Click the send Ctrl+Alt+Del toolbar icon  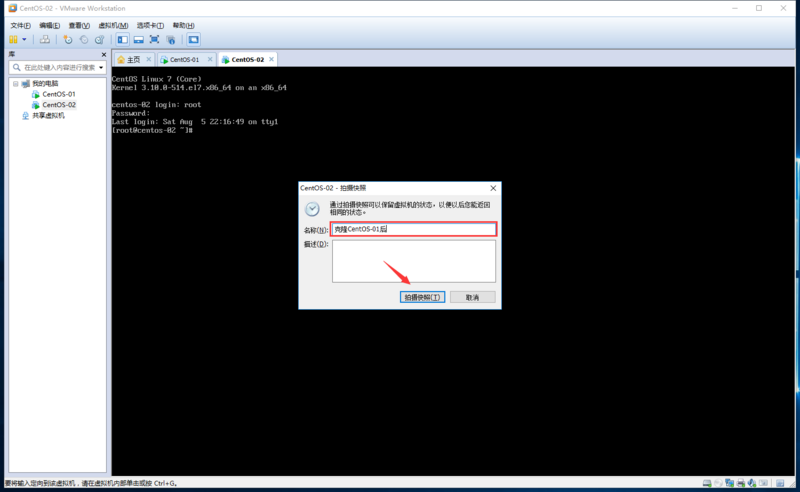click(45, 39)
